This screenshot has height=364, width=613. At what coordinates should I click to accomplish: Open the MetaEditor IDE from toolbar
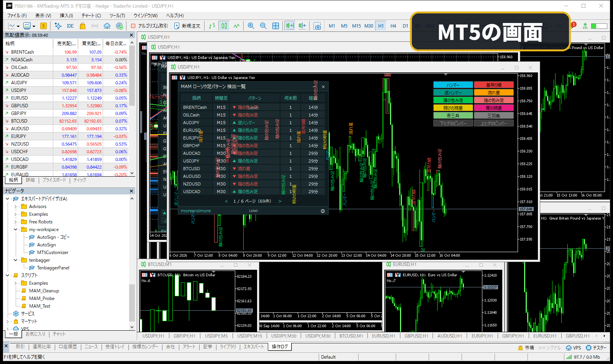point(70,26)
